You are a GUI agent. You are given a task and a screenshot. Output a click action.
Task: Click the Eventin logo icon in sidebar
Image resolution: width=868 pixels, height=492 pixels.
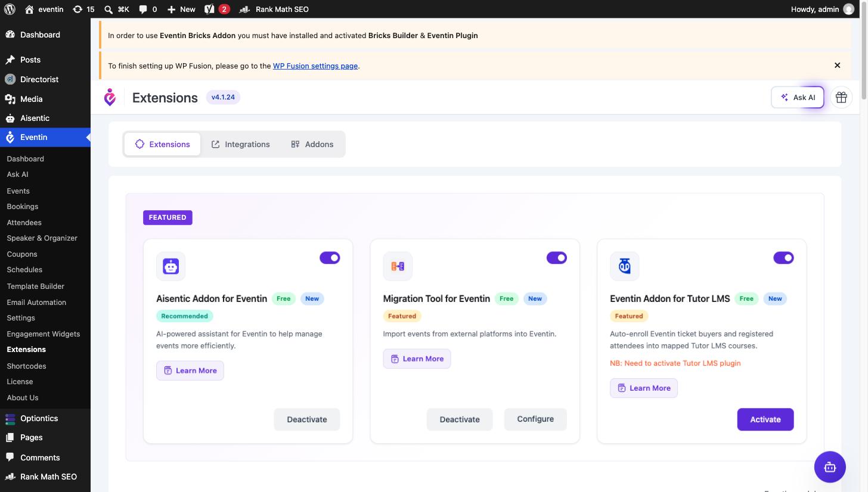(x=10, y=137)
